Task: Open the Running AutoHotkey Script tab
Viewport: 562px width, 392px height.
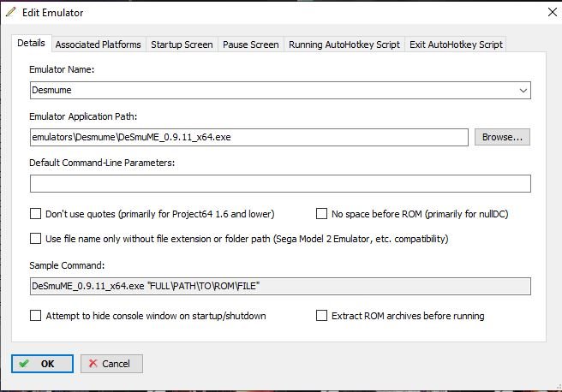Action: coord(344,45)
